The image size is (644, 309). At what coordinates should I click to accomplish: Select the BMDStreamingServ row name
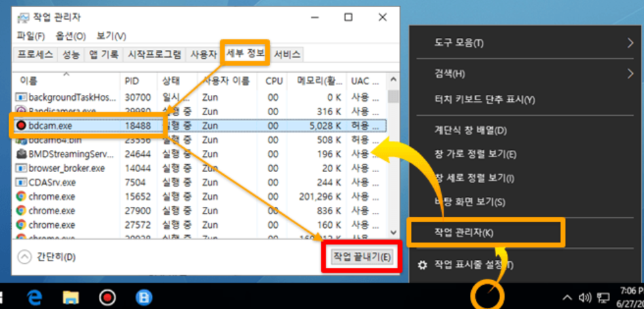tap(71, 154)
